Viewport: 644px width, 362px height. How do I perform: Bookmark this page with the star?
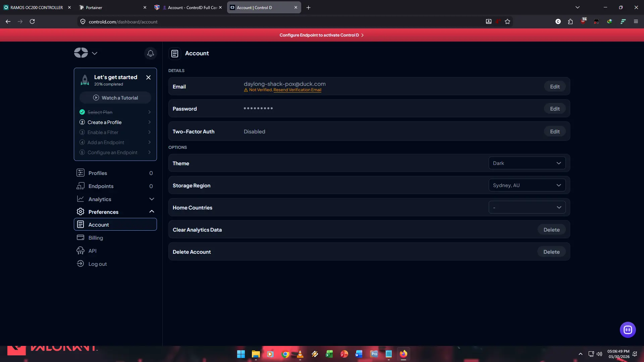tap(507, 21)
